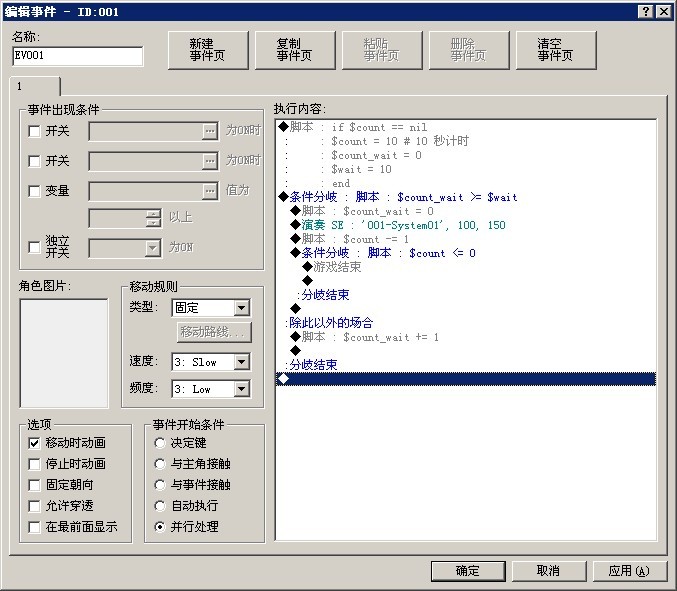This screenshot has width=677, height=591.
Task: Apply changes with 应用(A)
Action: click(630, 571)
